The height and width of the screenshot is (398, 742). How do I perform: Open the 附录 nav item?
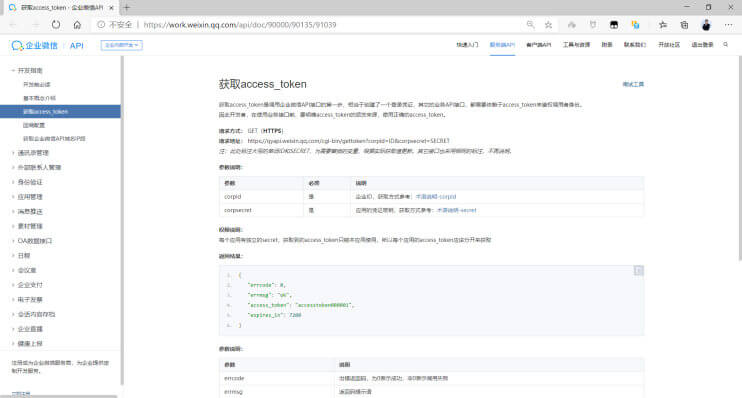click(607, 45)
